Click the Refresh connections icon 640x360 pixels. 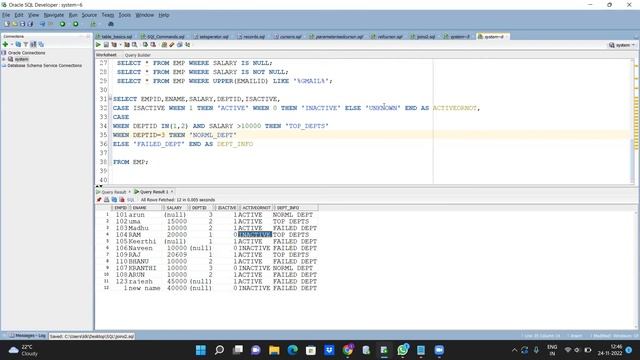point(18,44)
